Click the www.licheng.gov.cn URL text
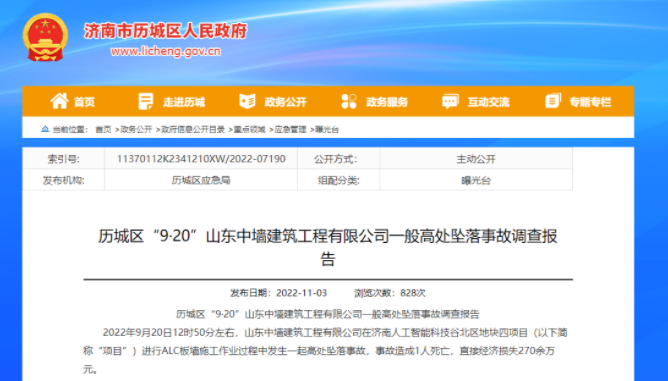 point(166,52)
